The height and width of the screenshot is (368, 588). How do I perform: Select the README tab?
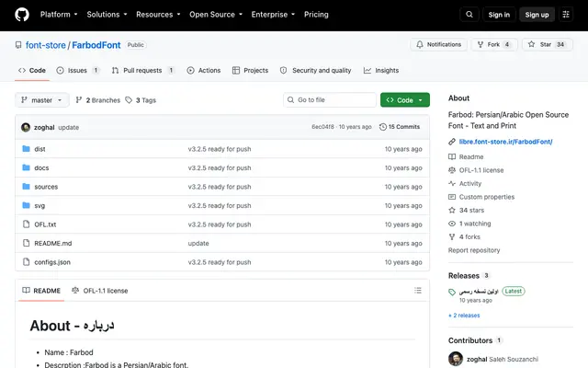[41, 291]
